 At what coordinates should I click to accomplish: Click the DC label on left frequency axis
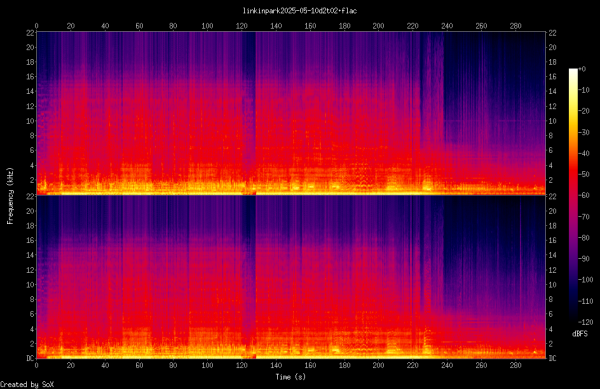point(30,358)
